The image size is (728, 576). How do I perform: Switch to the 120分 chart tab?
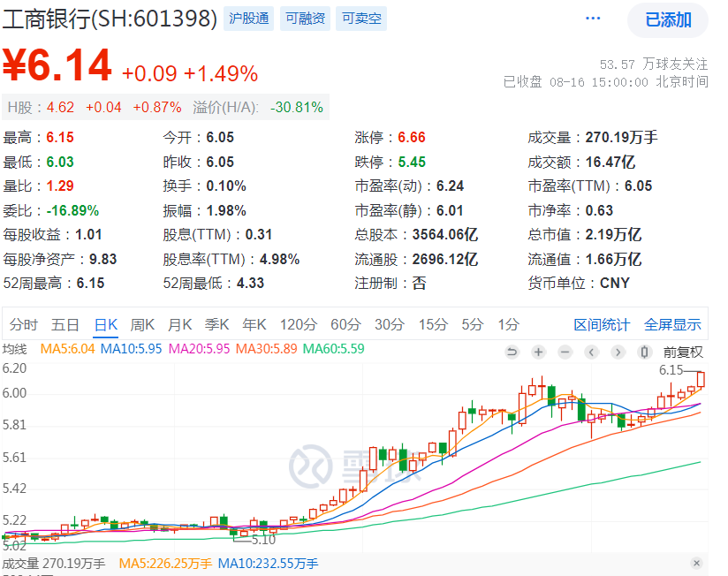click(298, 324)
